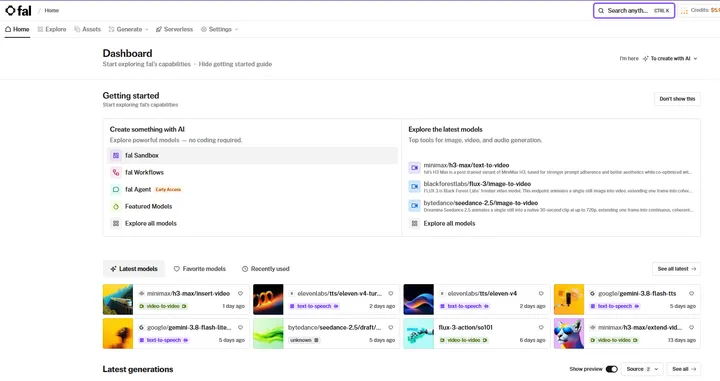This screenshot has width=720, height=381.
Task: Open Featured Models
Action: coord(253,207)
